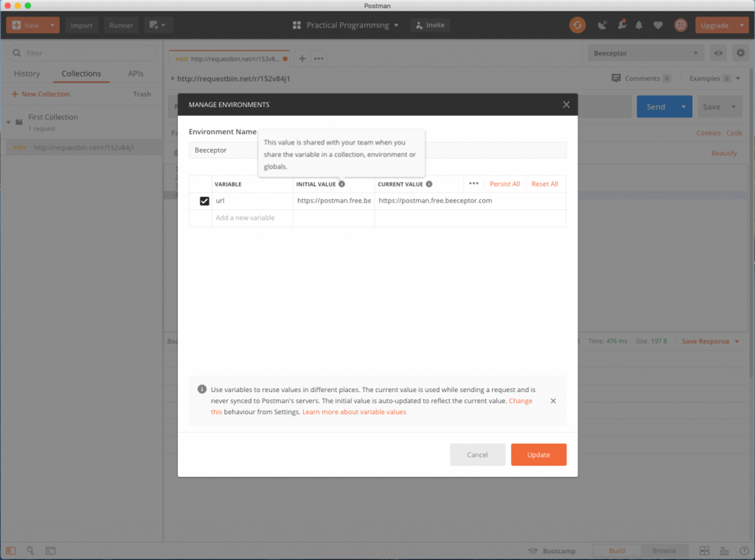Select the POST requestbin request tab
The height and width of the screenshot is (560, 755).
[229, 59]
